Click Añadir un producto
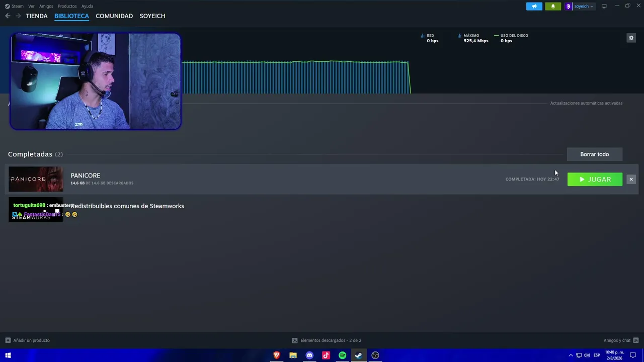The image size is (644, 362). point(28,340)
